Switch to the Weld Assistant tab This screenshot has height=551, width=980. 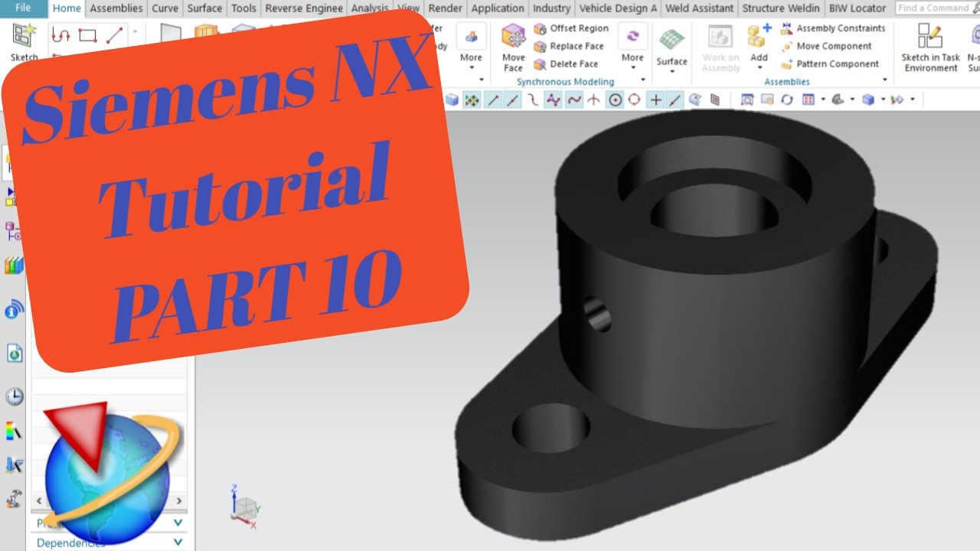click(x=700, y=8)
